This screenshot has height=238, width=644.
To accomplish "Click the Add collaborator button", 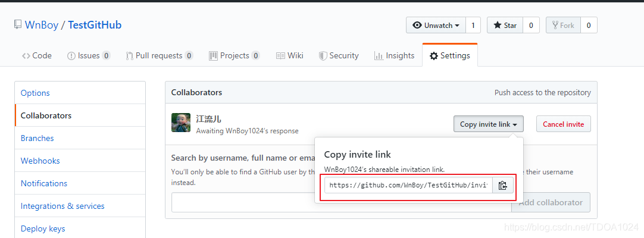I will coord(551,202).
